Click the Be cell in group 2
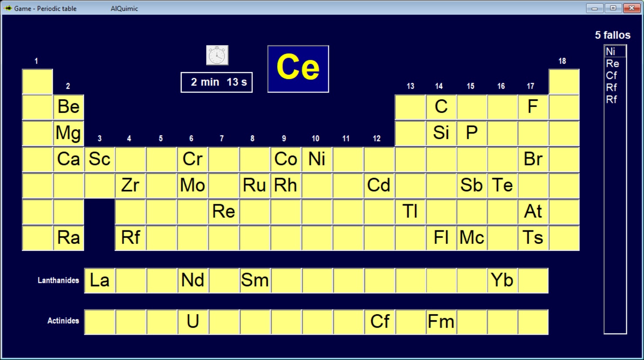The image size is (644, 360). [x=69, y=107]
